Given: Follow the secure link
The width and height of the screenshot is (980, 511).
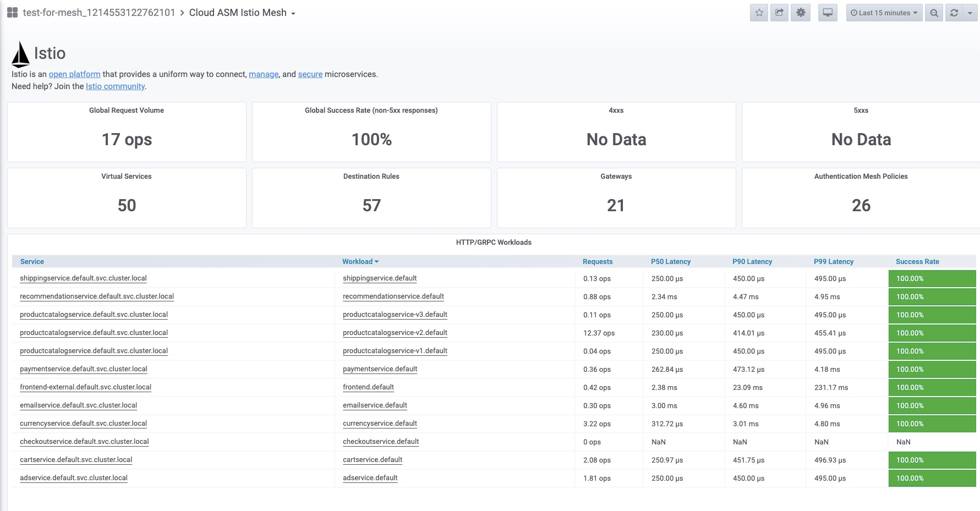Looking at the screenshot, I should 310,74.
